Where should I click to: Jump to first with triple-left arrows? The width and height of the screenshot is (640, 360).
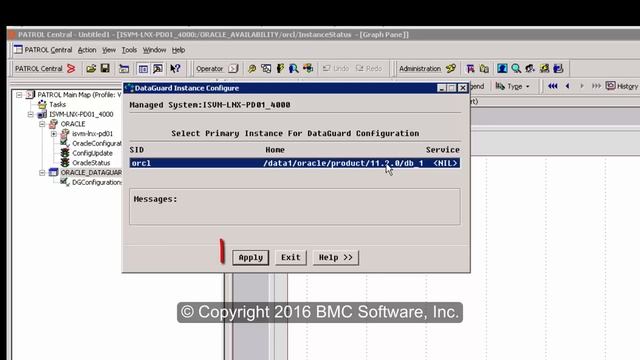click(553, 86)
